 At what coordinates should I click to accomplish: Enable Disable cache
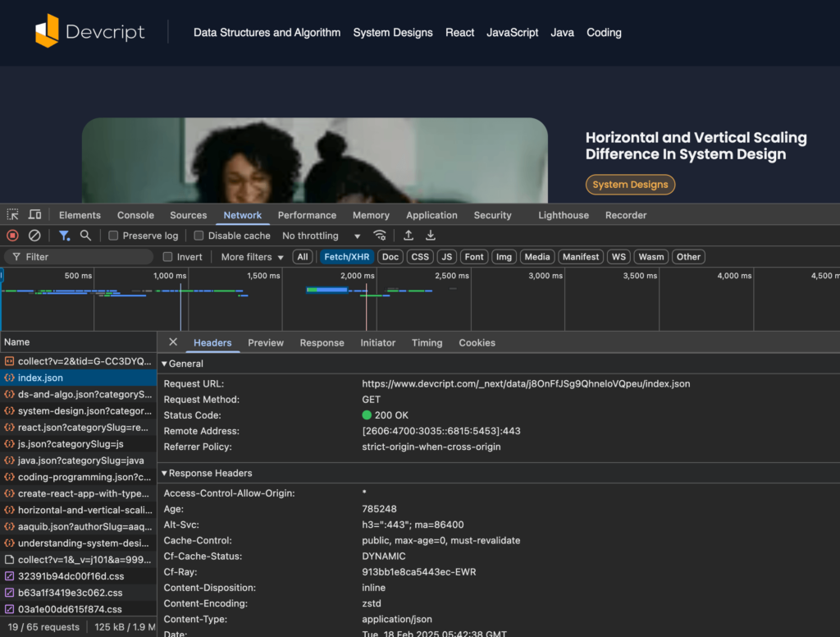198,236
